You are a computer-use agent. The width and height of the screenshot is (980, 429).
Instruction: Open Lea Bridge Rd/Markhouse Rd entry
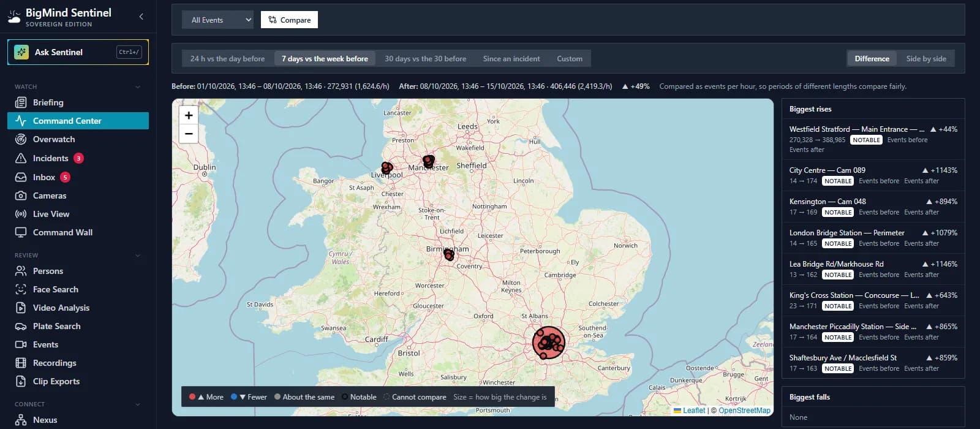pyautogui.click(x=873, y=269)
